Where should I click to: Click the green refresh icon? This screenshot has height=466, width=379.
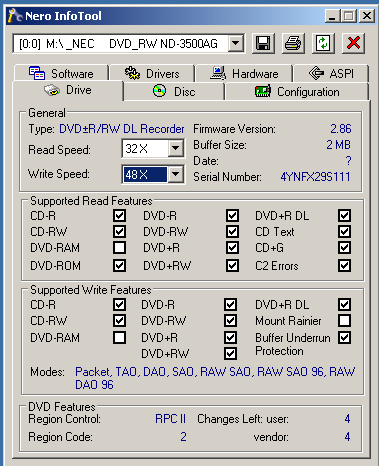coord(323,43)
